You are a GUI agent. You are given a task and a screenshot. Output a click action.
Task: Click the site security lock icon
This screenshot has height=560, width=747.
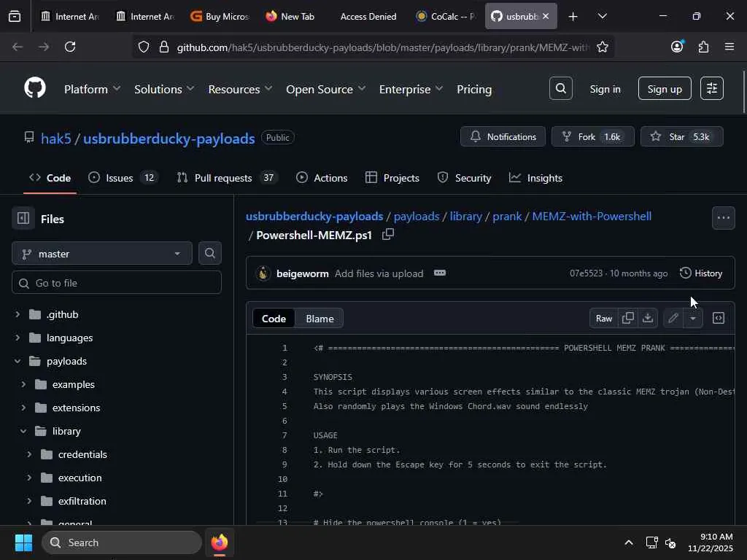tap(164, 47)
